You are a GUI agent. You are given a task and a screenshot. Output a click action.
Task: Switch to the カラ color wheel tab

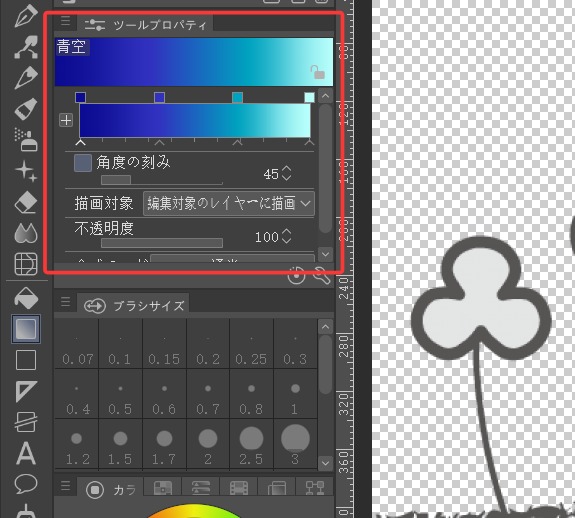pyautogui.click(x=110, y=490)
